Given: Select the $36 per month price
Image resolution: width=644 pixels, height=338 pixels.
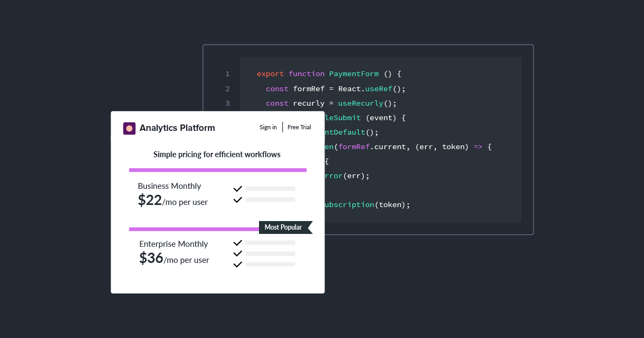Looking at the screenshot, I should (151, 258).
